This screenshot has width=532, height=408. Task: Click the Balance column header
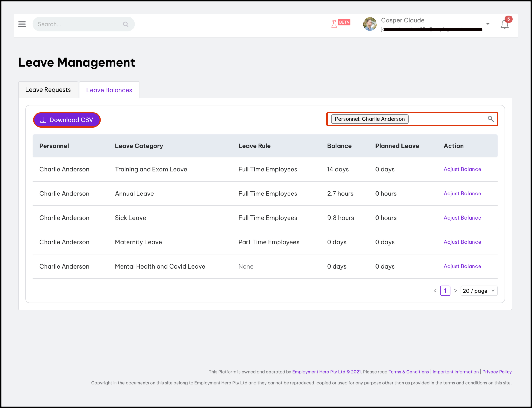click(x=339, y=146)
